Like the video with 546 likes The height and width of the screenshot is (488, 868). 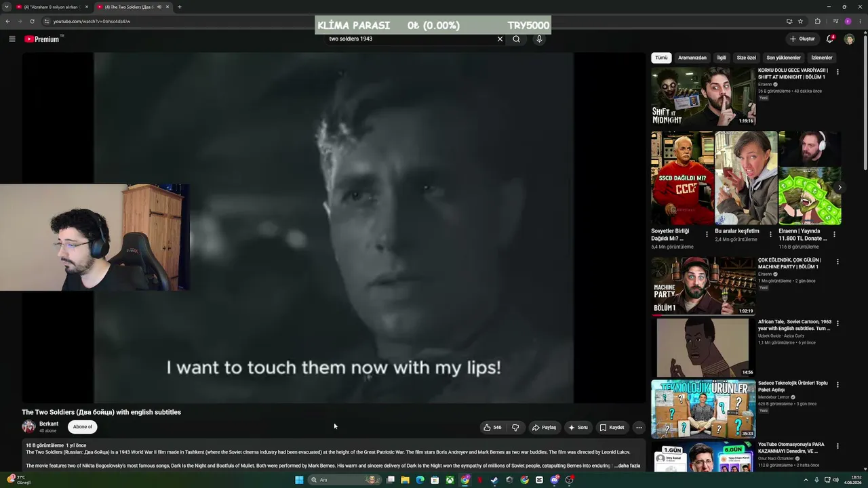492,428
